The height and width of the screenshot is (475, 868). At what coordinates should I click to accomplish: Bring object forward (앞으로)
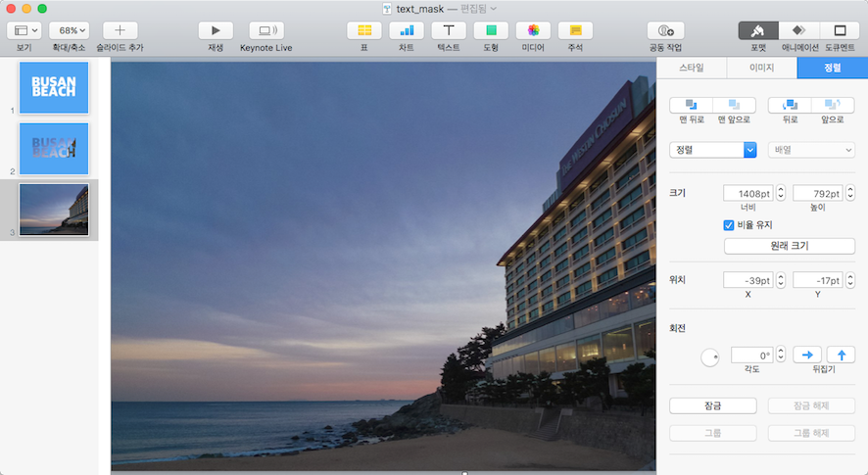pos(833,105)
